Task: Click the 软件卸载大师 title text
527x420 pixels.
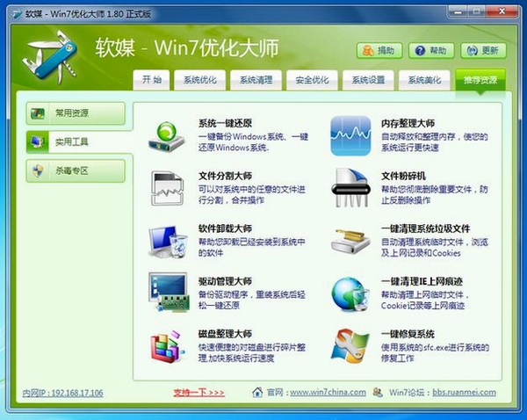Action: pyautogui.click(x=225, y=228)
